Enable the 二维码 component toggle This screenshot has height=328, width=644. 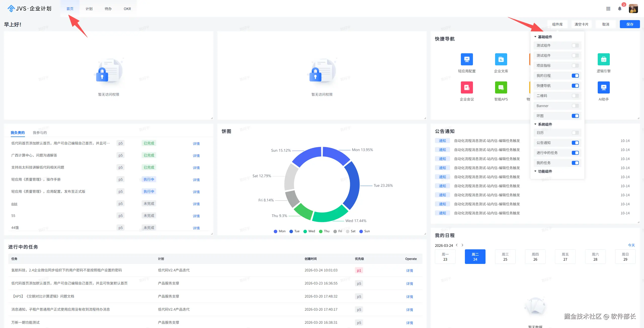[575, 96]
